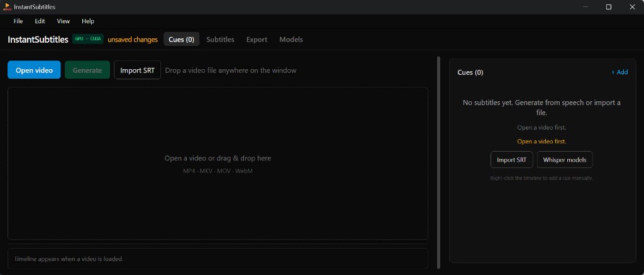The height and width of the screenshot is (275, 644).
Task: Click the vertical panel splitter bar
Action: (438, 162)
